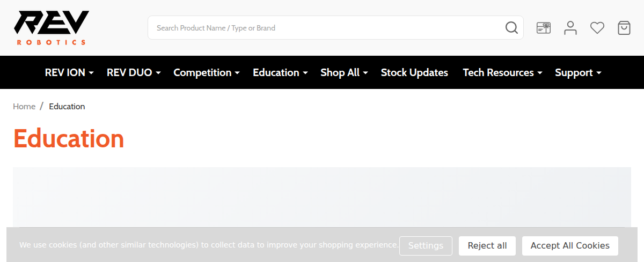Click the Home breadcrumb link

coord(24,107)
